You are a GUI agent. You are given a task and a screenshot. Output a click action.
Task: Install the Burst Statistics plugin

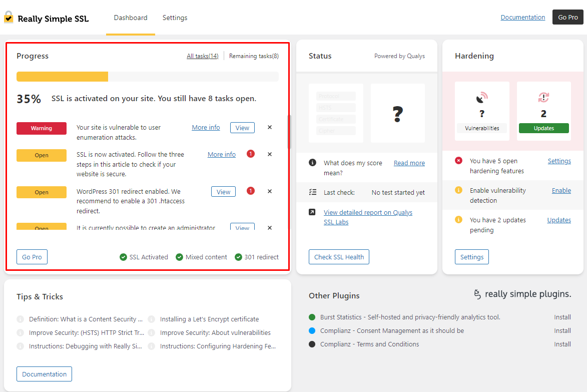[x=562, y=317]
